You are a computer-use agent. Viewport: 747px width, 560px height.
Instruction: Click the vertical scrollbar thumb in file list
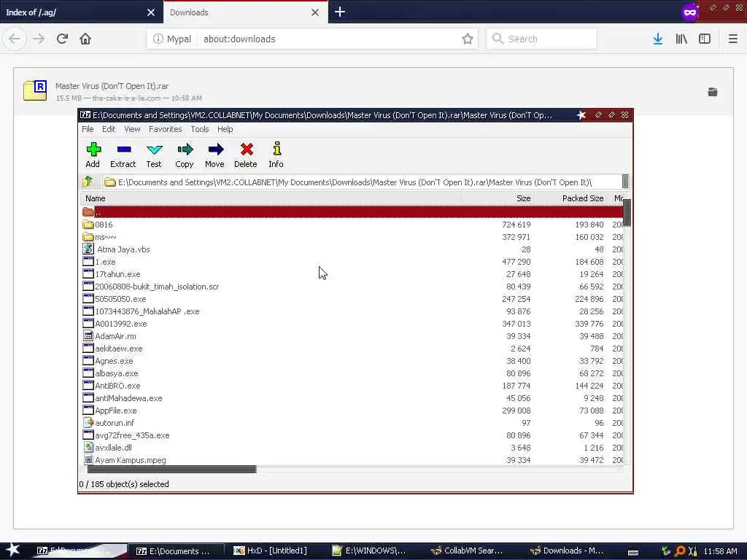(627, 213)
